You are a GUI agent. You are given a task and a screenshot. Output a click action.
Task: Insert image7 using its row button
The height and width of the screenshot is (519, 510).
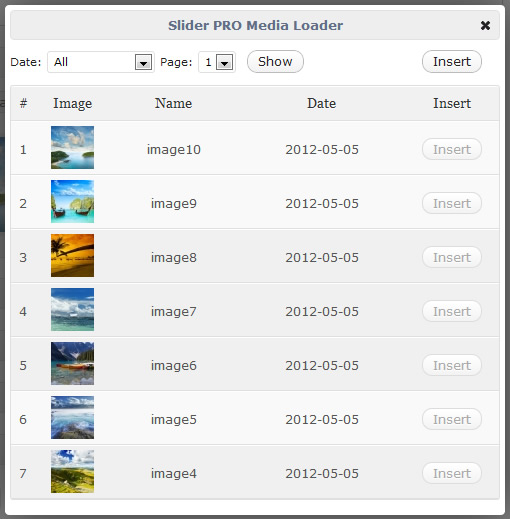click(452, 311)
